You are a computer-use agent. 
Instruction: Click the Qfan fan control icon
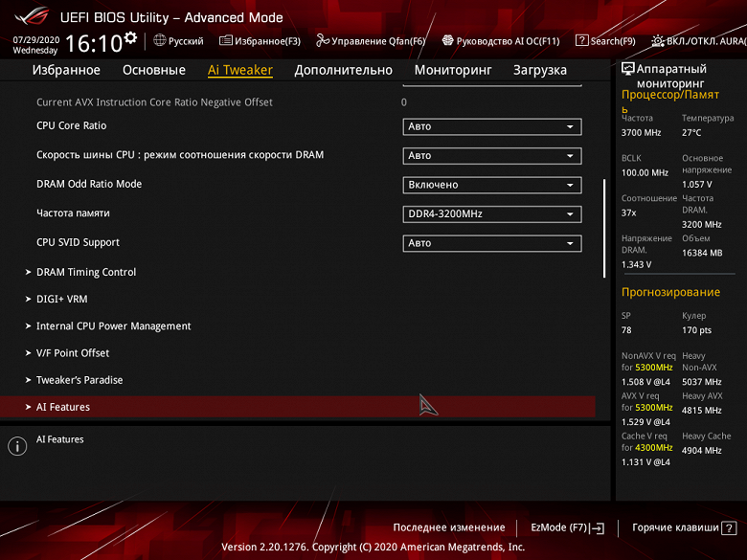323,40
